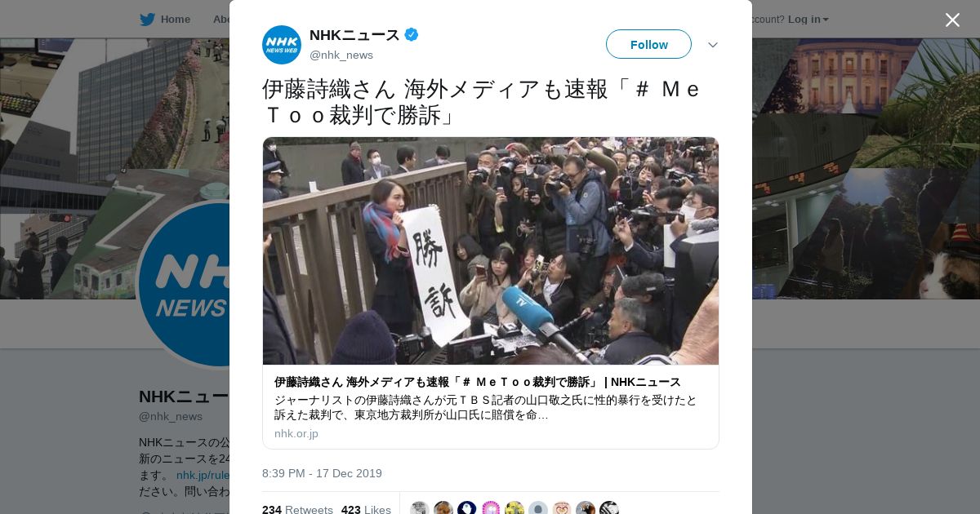Click the yellow flowers liker avatar

click(514, 509)
